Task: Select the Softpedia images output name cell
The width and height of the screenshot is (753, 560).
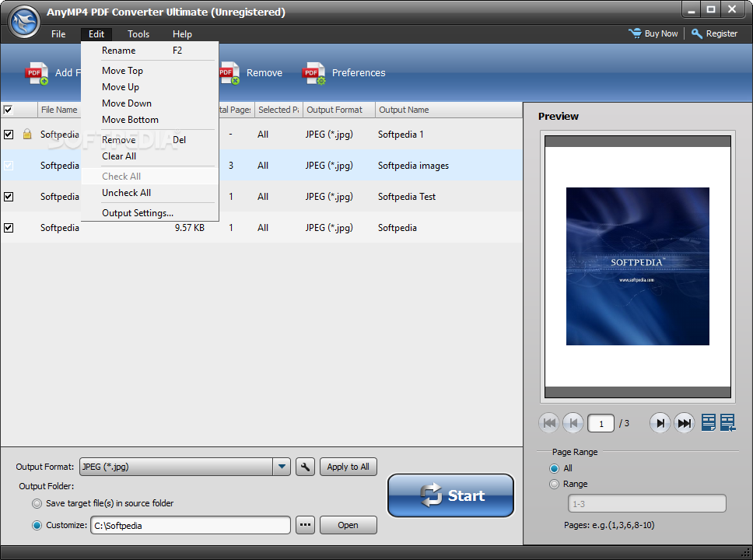Action: pos(414,166)
